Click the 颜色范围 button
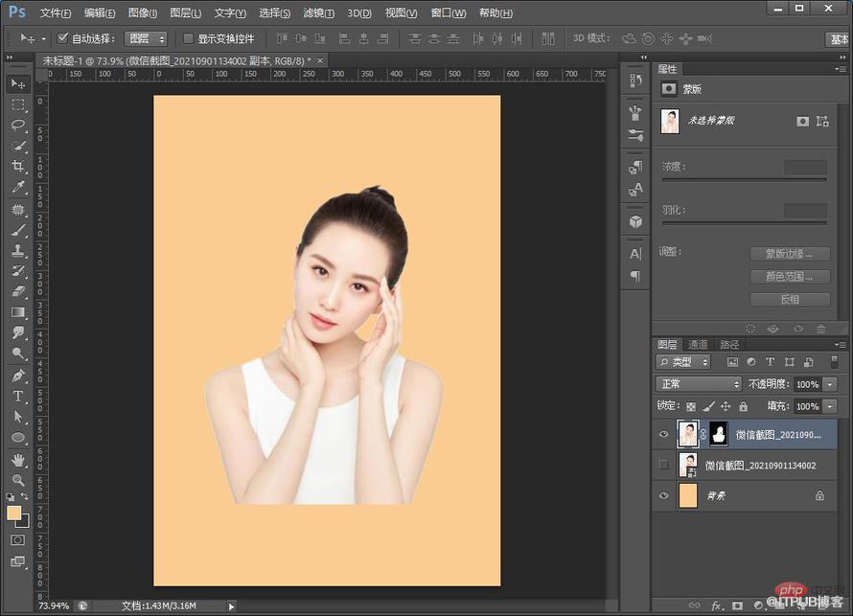 790,277
